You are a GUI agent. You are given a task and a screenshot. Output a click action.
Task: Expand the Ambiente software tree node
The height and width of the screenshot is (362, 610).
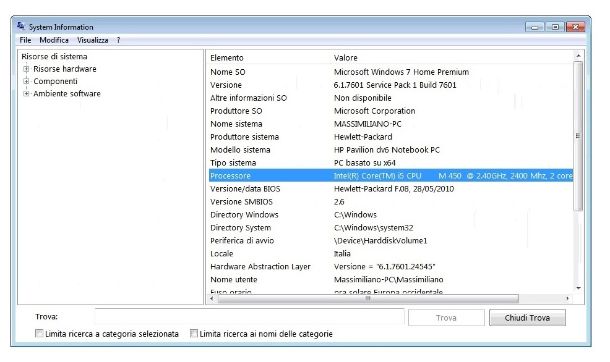coord(26,94)
